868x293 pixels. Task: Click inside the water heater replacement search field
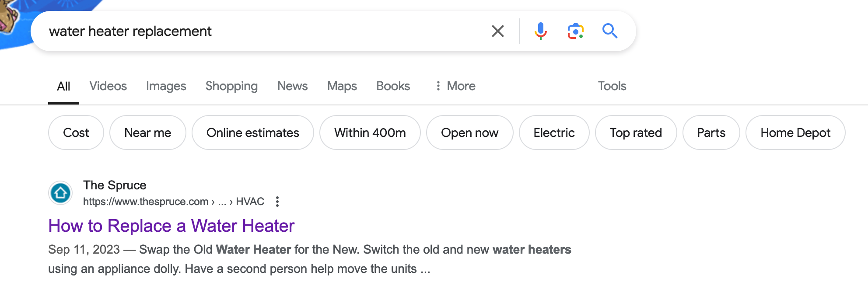(x=262, y=31)
